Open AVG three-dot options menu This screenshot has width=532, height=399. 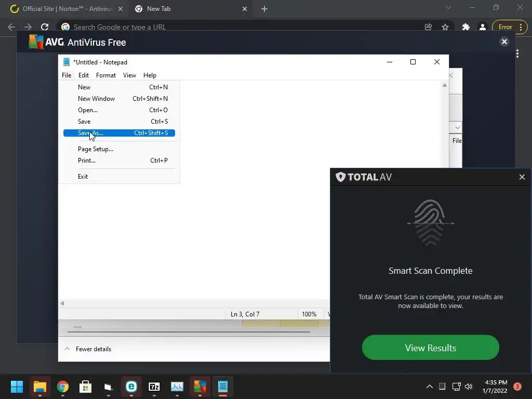click(x=517, y=54)
